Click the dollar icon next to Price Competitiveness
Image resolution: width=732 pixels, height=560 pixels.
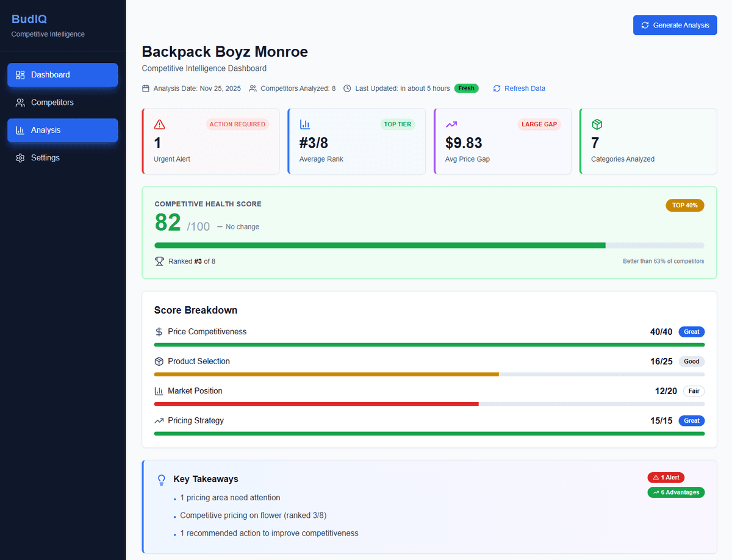(x=159, y=332)
